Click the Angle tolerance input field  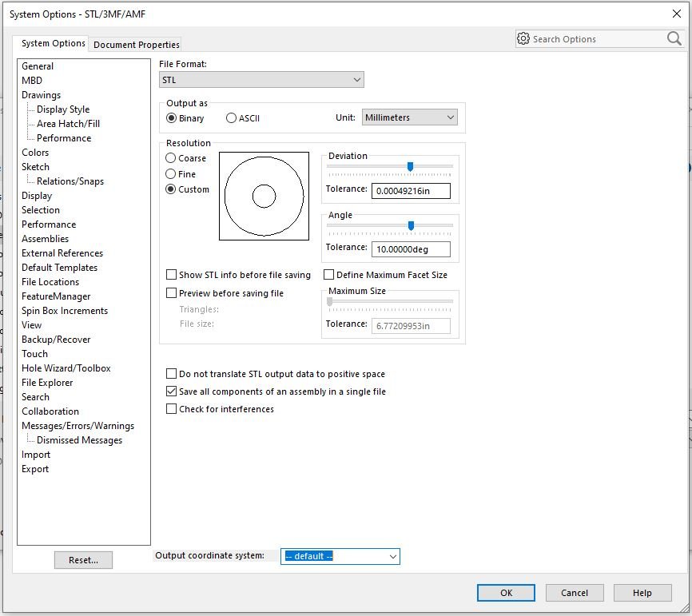(x=411, y=249)
